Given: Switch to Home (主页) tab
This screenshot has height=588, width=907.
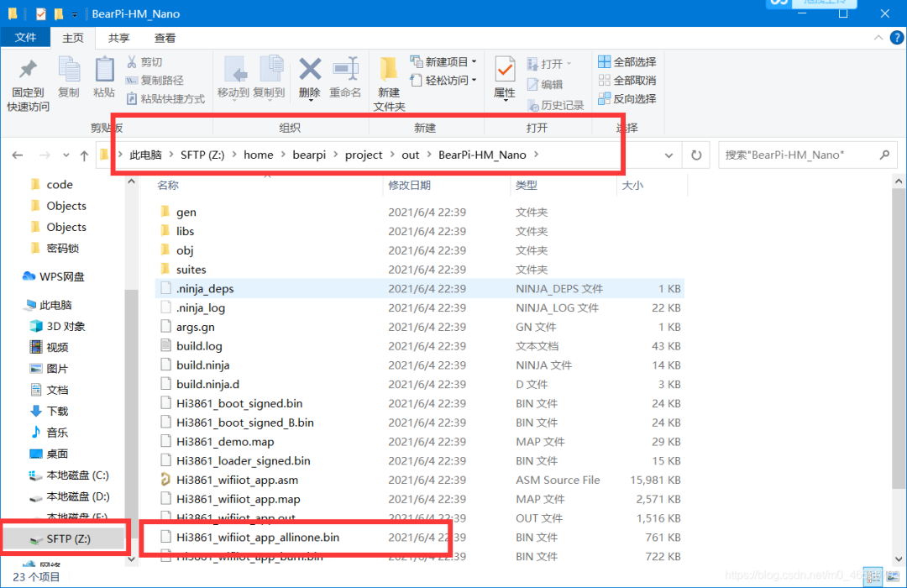Looking at the screenshot, I should (x=73, y=38).
